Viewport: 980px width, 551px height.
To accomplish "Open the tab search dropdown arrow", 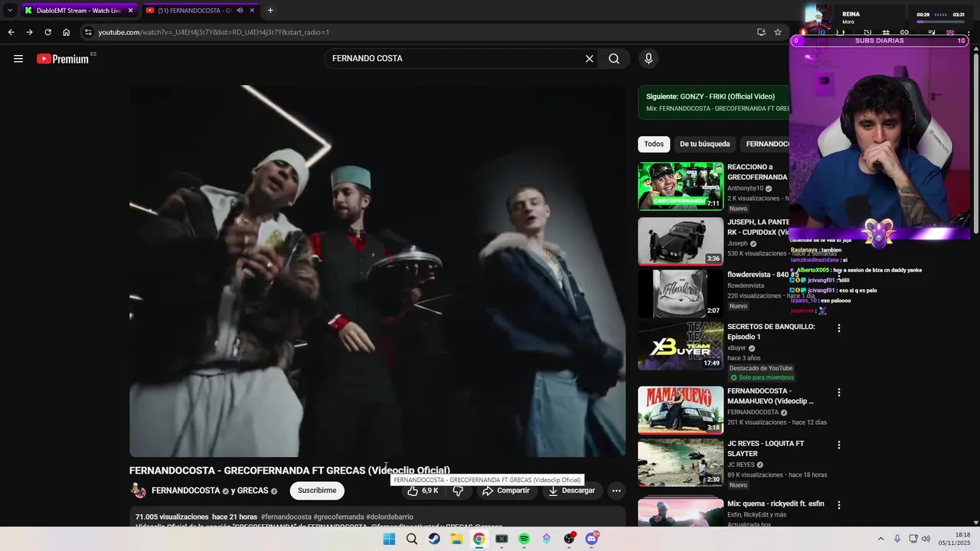I will click(x=9, y=11).
